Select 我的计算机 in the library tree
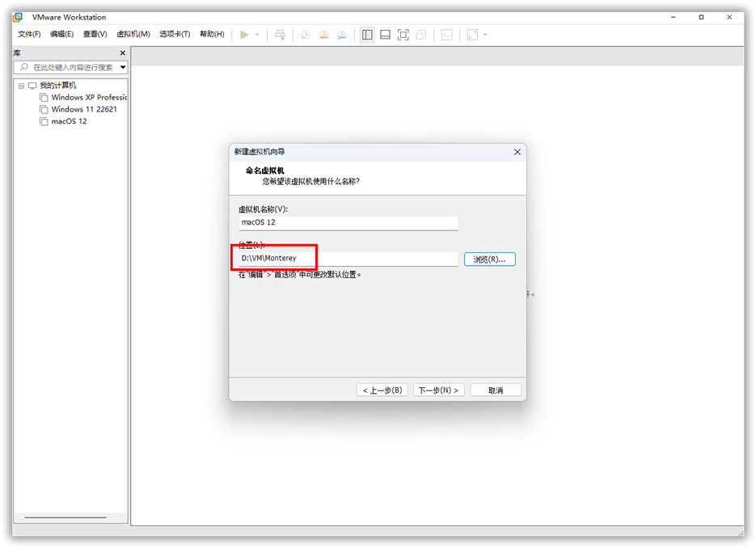 [58, 86]
